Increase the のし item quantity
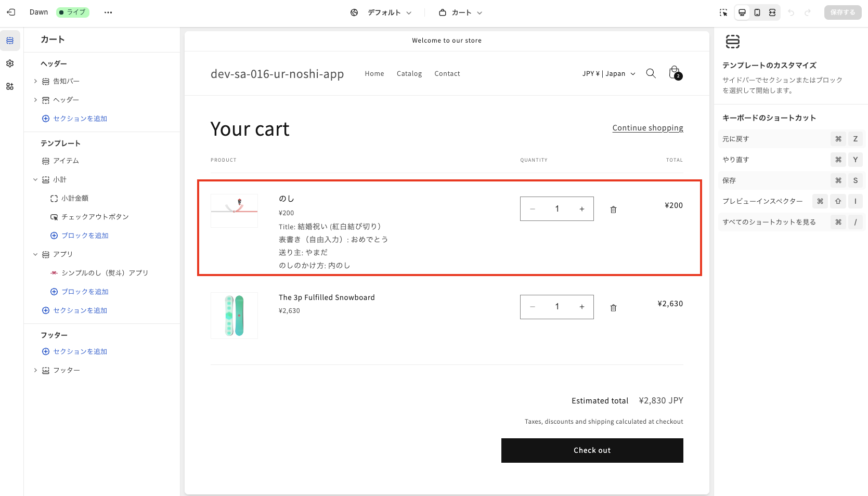The height and width of the screenshot is (496, 868). coord(582,209)
